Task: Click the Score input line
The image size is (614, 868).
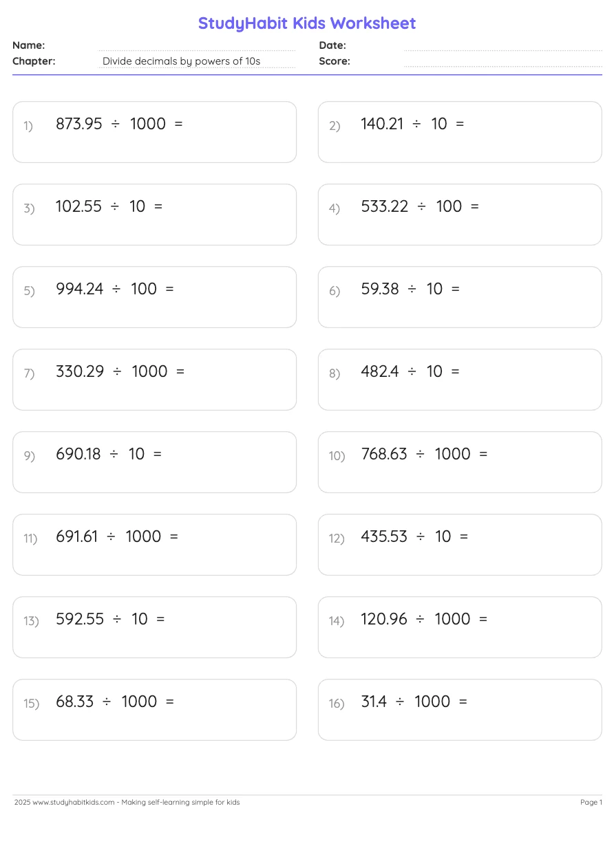Action: click(502, 61)
